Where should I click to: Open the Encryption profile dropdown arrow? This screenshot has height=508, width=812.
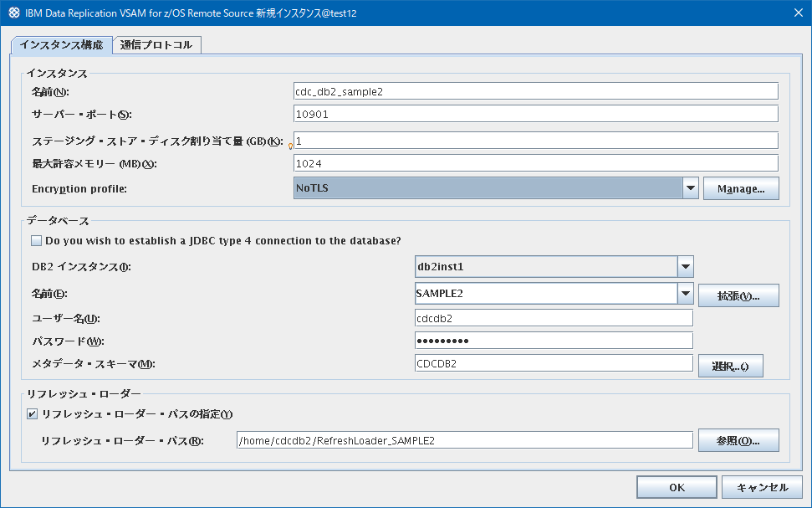click(x=690, y=188)
